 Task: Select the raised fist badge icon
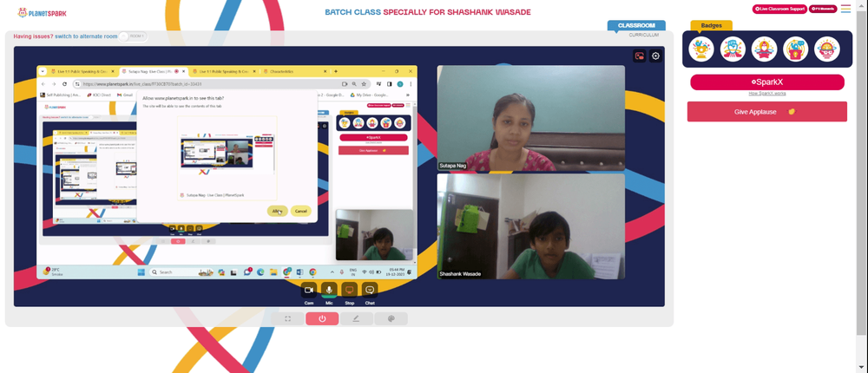733,49
